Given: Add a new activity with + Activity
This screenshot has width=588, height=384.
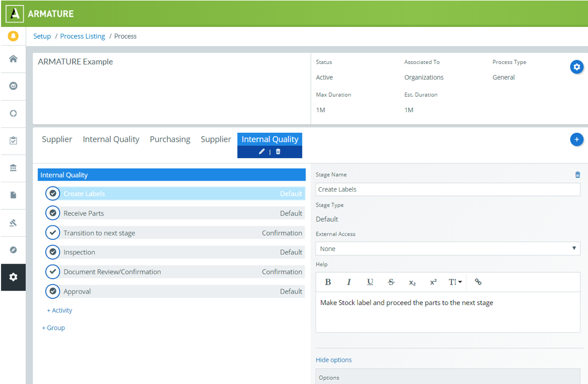Looking at the screenshot, I should coord(59,310).
